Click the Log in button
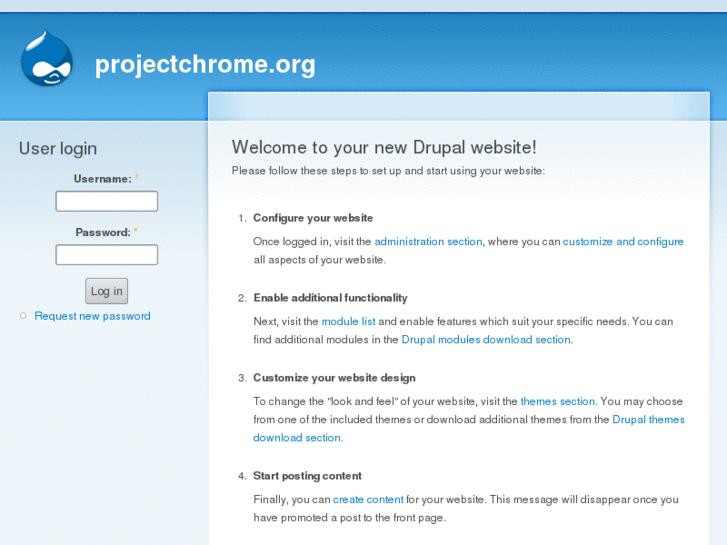Image resolution: width=727 pixels, height=545 pixels. [x=107, y=291]
